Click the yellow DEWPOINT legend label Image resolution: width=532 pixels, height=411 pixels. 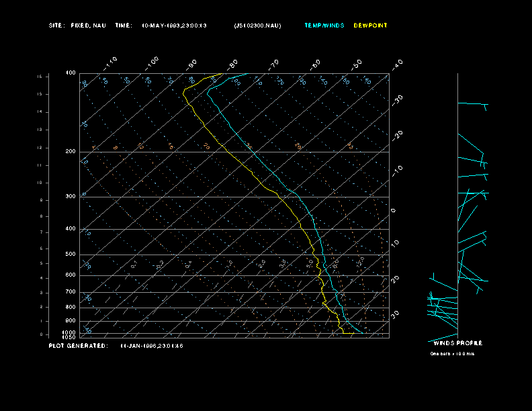(370, 26)
